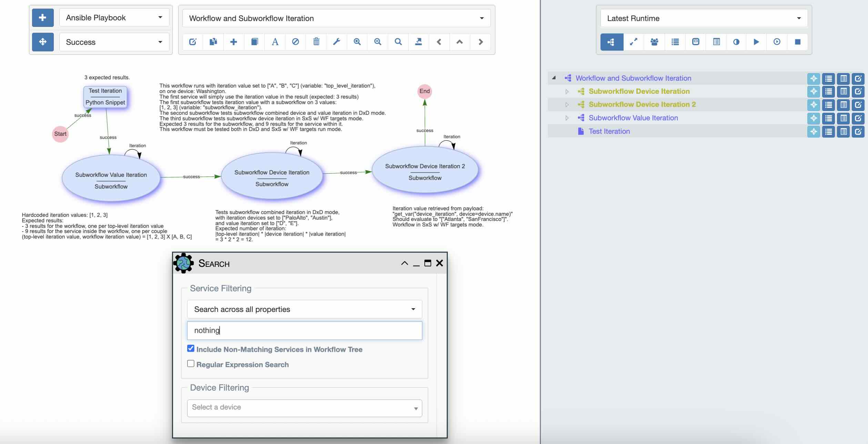Open the Select a device dropdown
The height and width of the screenshot is (444, 868).
(x=304, y=408)
